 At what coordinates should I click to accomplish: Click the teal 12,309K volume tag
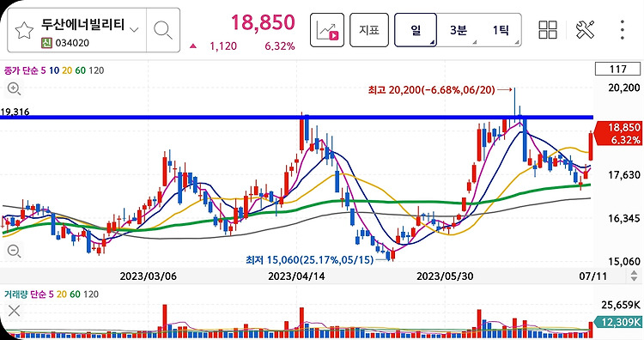click(618, 322)
